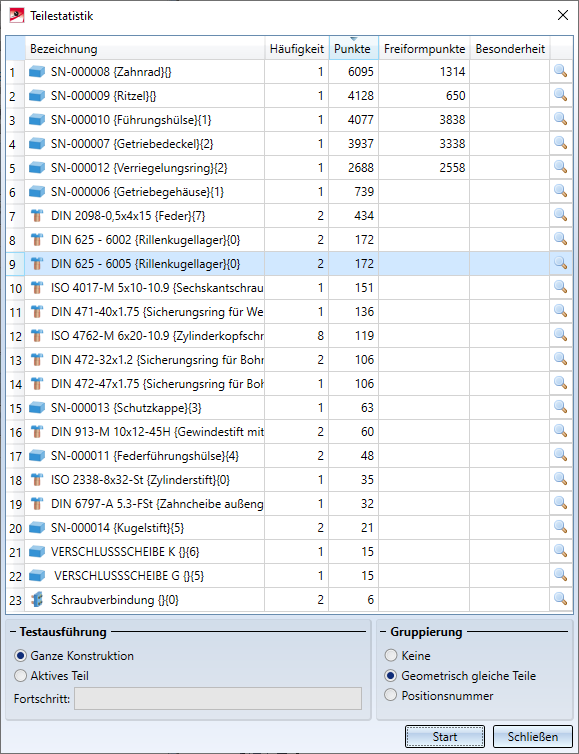579x754 pixels.
Task: Click blue part icon of SN-000009 Ritzel
Action: tap(37, 96)
